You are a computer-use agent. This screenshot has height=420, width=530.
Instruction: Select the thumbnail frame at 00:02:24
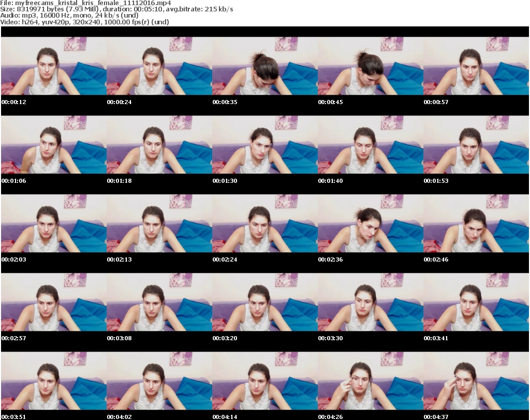coord(265,224)
